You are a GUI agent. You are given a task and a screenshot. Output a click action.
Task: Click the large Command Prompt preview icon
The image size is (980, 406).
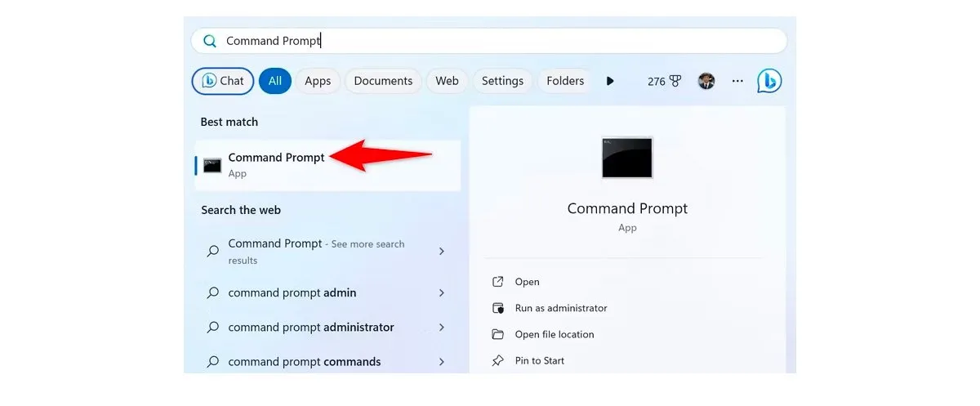click(x=627, y=158)
